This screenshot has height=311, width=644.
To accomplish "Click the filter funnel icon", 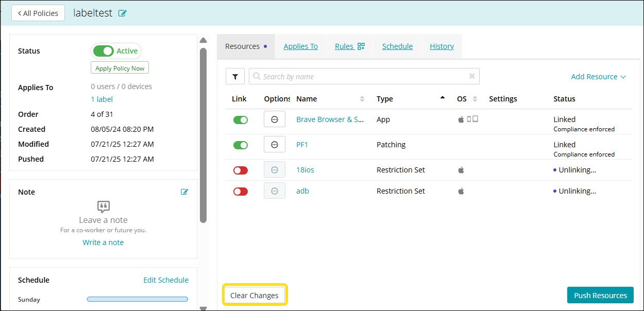I will pos(235,77).
